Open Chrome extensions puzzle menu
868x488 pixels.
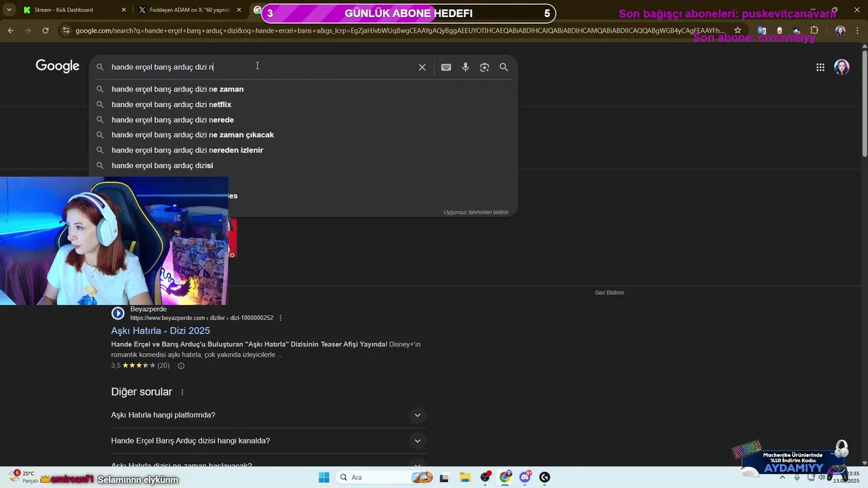click(814, 30)
